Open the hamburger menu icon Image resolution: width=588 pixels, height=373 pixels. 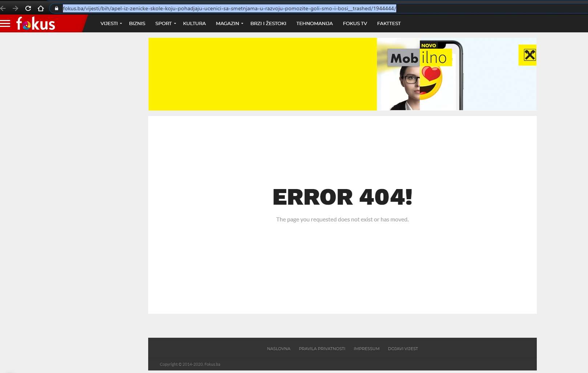pos(5,24)
